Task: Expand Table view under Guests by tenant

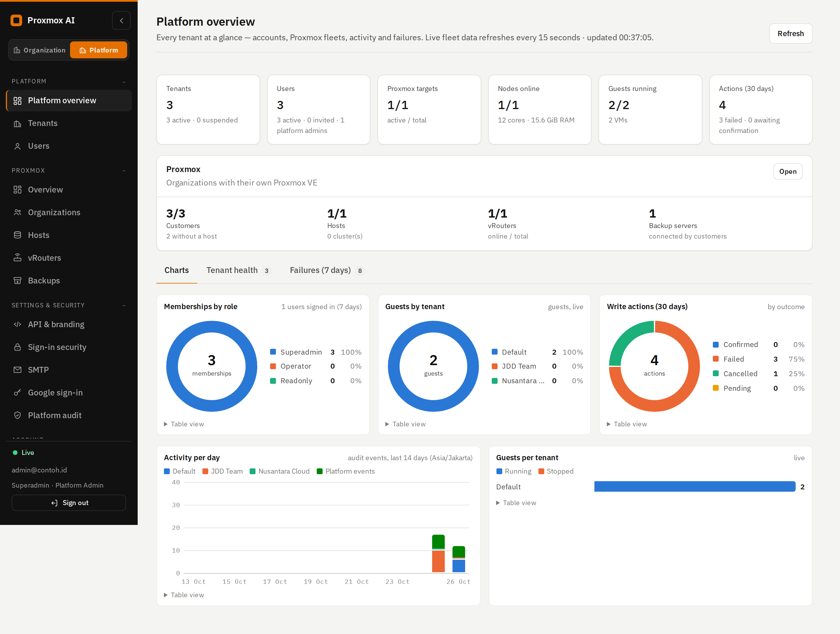Action: (x=406, y=424)
